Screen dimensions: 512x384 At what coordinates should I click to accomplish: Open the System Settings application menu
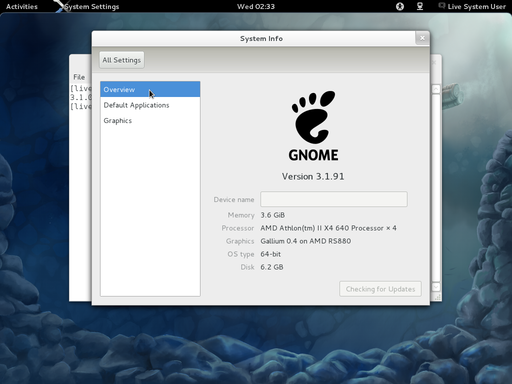coord(87,6)
